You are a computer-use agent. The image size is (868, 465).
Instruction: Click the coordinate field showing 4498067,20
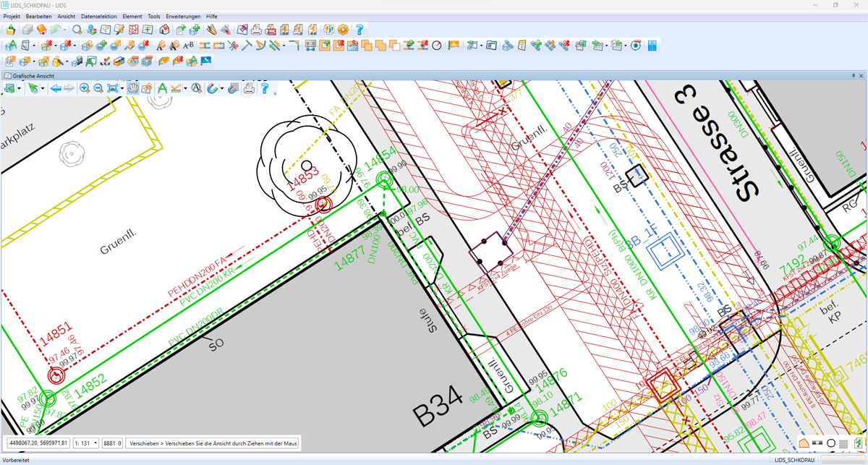coord(38,443)
